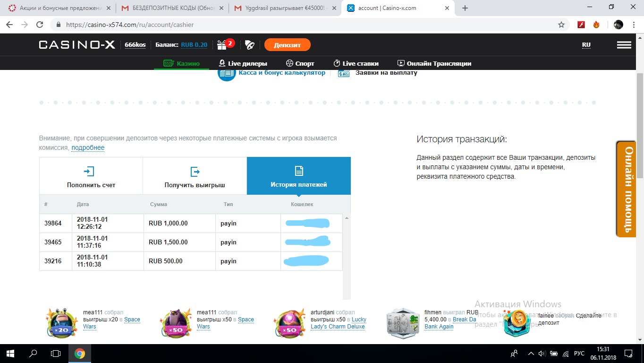The width and height of the screenshot is (644, 363).
Task: Click transaction number 39864
Action: pos(53,223)
